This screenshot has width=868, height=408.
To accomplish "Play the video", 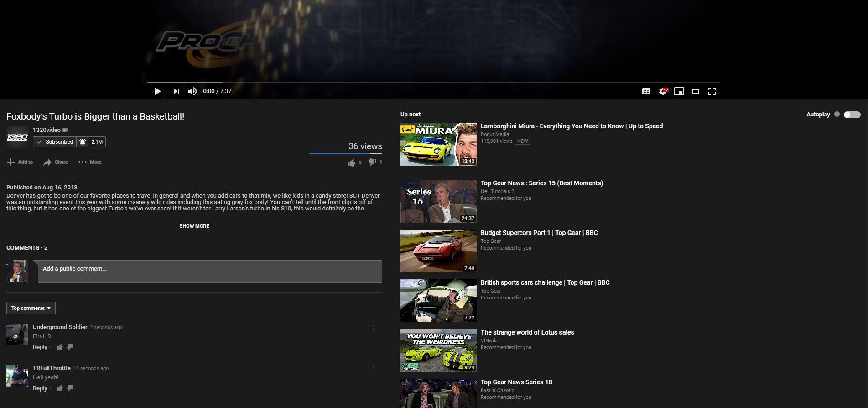I will tap(157, 91).
